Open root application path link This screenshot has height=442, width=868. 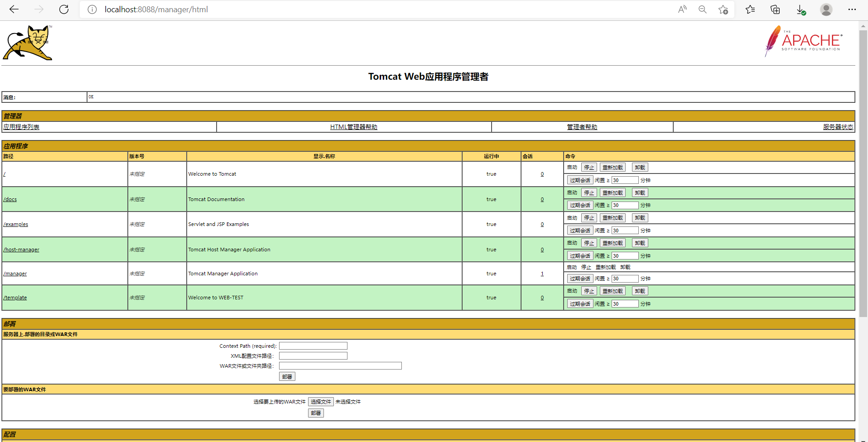pyautogui.click(x=5, y=174)
